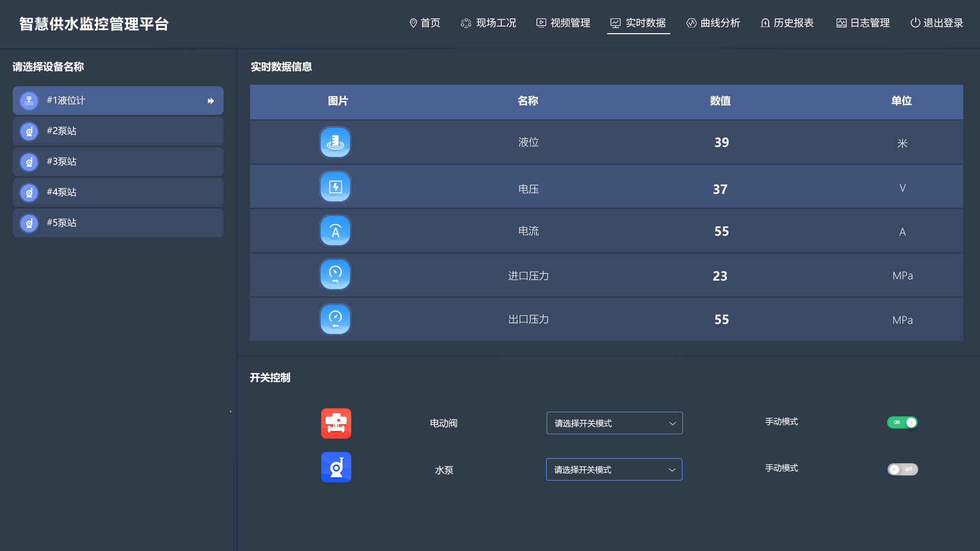Screen dimensions: 980x551
Task: Click the 电压 value 37
Action: (x=720, y=189)
